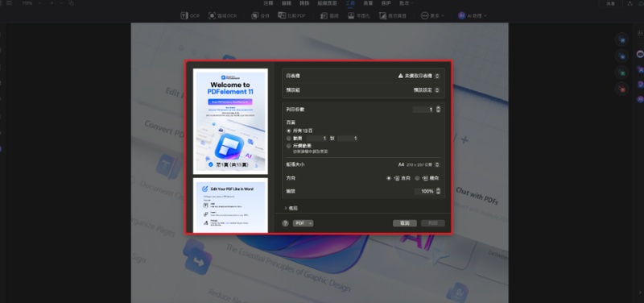Open the 批次 (Batch) tab
The height and width of the screenshot is (303, 644).
(x=407, y=3)
